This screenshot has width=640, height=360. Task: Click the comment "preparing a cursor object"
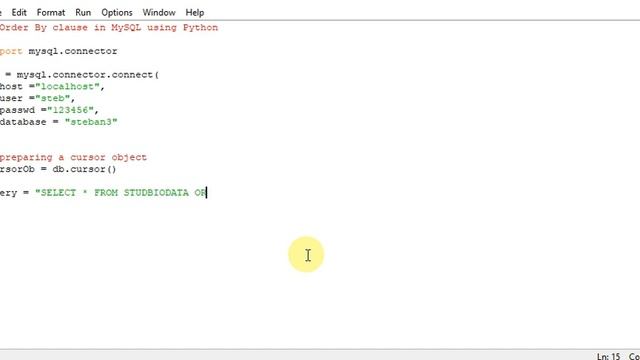click(73, 158)
